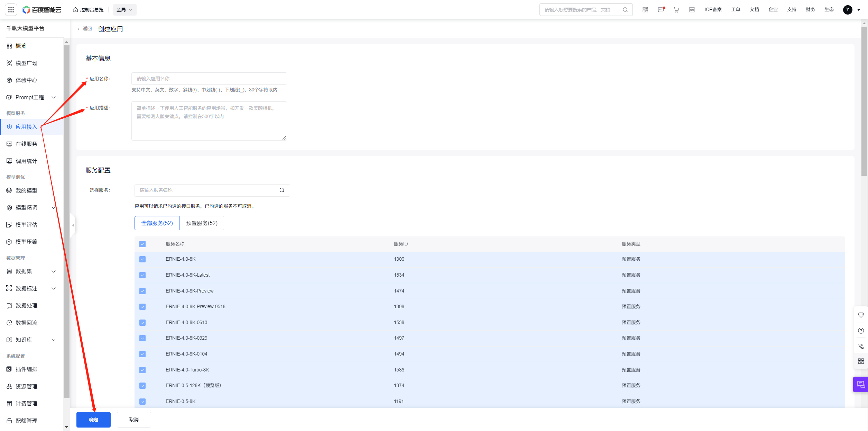Viewport: 868px width, 431px height.
Task: Click the phone contact icon on right
Action: point(861,346)
